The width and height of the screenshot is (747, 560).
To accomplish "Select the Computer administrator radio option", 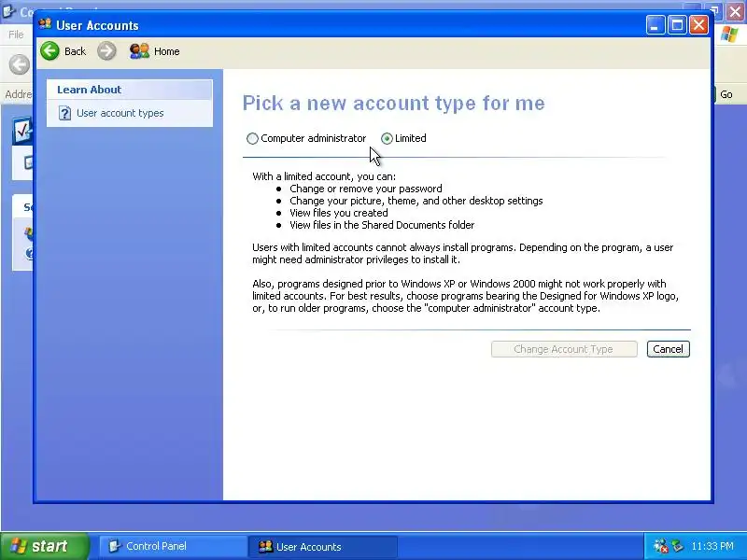I will pyautogui.click(x=252, y=138).
